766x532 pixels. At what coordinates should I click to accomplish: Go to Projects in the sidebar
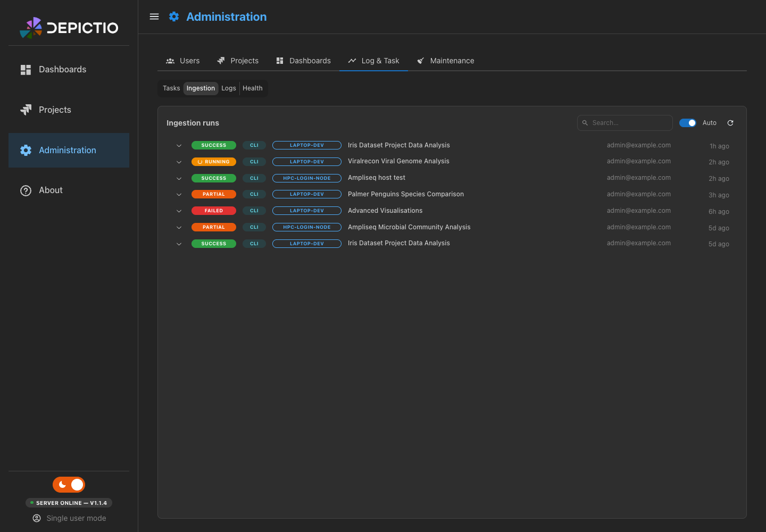point(69,110)
